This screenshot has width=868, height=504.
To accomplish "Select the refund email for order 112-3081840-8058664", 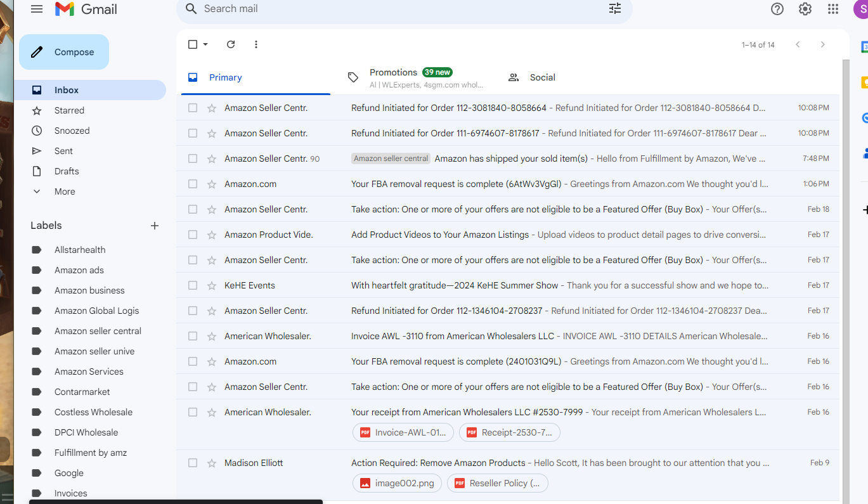I will [x=193, y=108].
